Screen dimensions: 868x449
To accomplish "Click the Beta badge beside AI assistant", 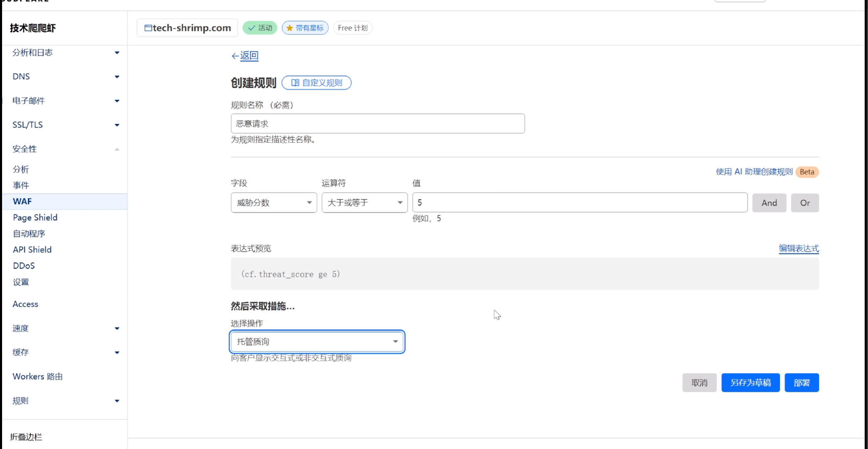I will (x=806, y=172).
